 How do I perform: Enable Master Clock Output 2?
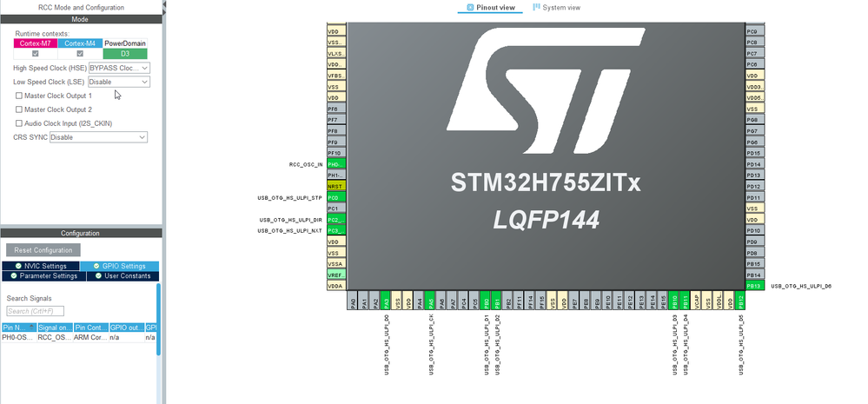[19, 109]
